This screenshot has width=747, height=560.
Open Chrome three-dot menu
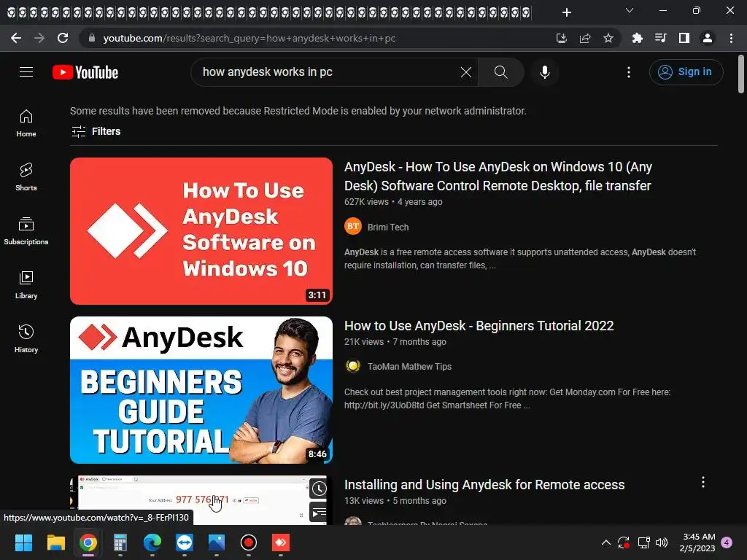tap(731, 38)
